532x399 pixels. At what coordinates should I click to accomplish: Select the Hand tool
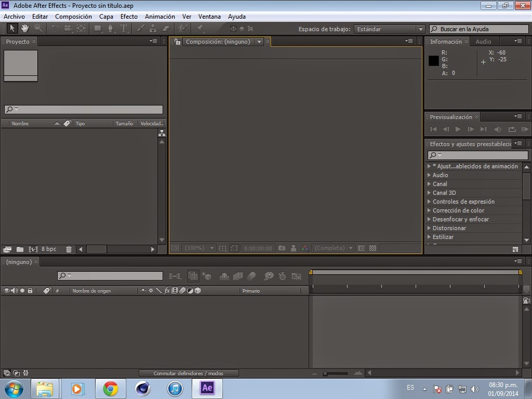(x=25, y=29)
